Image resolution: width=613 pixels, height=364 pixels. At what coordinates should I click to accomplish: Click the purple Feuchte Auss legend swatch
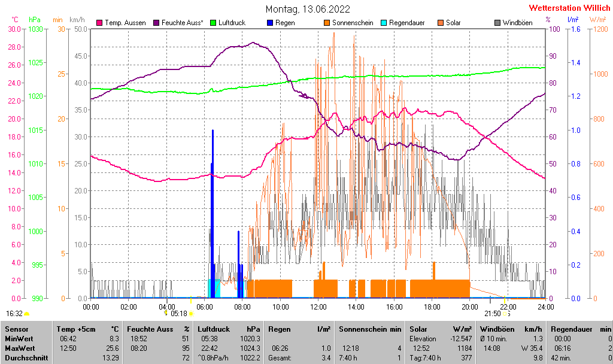(x=157, y=23)
